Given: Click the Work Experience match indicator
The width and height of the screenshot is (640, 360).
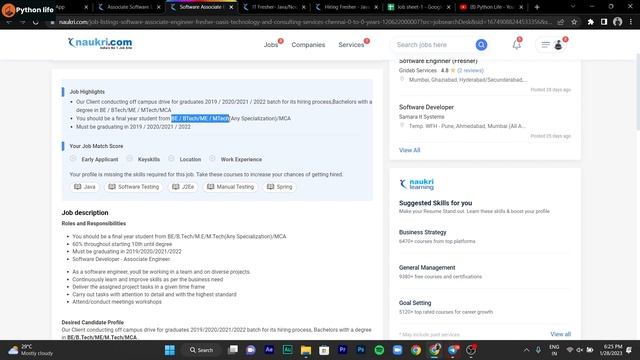Looking at the screenshot, I should click(236, 159).
